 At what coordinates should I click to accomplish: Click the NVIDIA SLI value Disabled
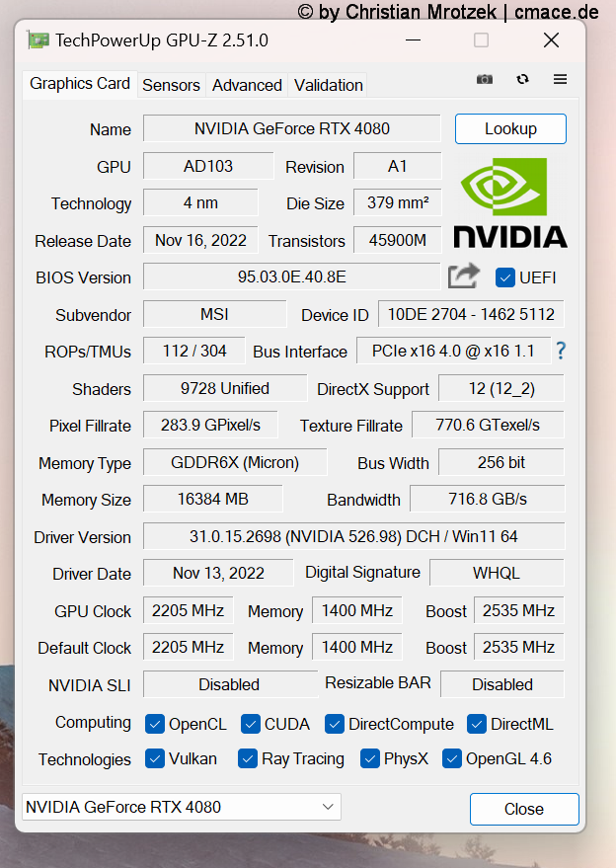coord(230,684)
